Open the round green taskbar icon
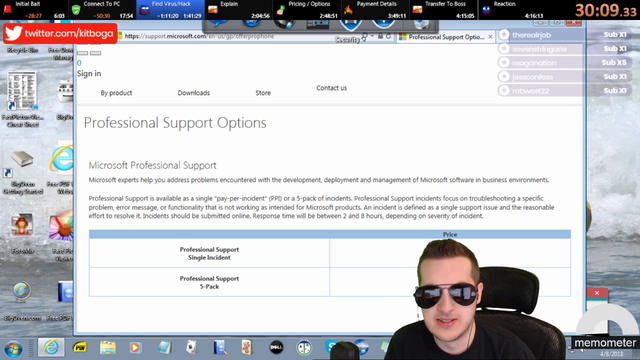Viewport: 640px width, 360px height. (x=304, y=348)
